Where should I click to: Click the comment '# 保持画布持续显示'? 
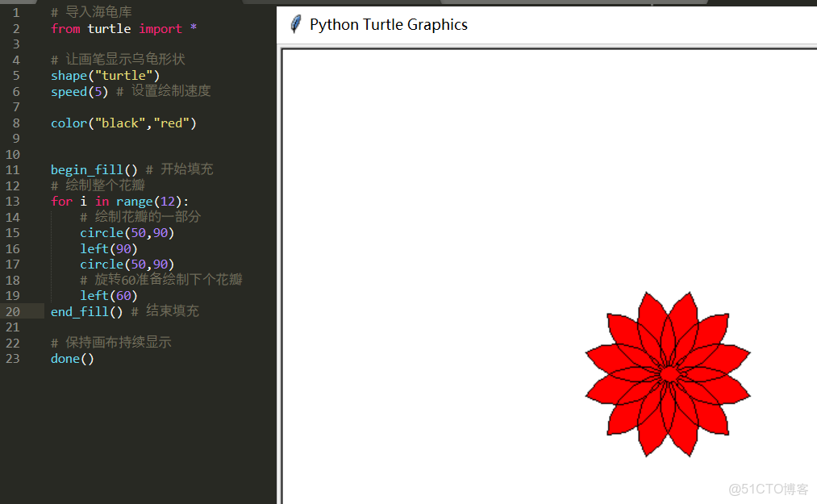pos(111,343)
